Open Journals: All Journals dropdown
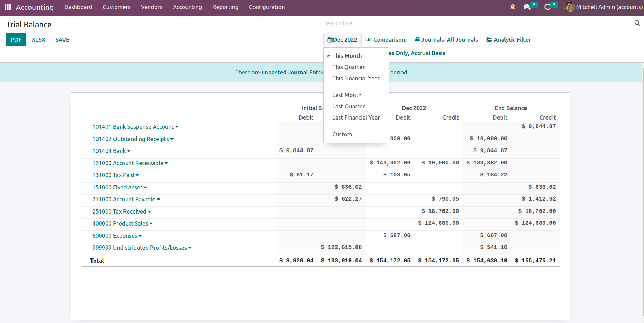 (x=446, y=40)
